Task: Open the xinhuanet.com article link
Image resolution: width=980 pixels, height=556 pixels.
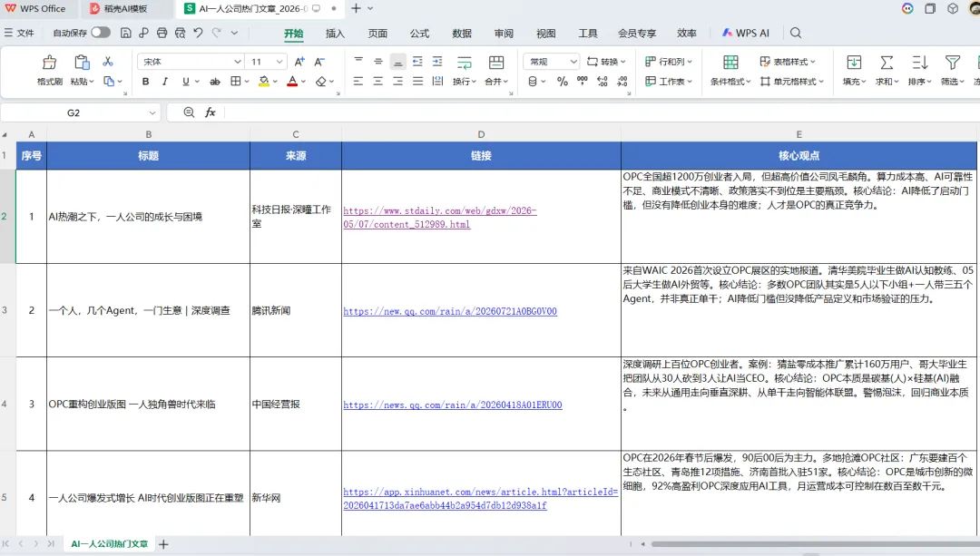Action: (x=481, y=499)
